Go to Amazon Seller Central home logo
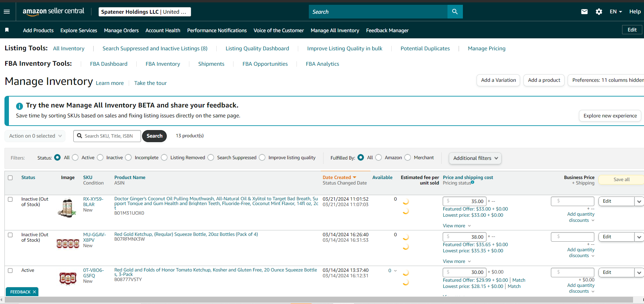This screenshot has height=304, width=644. pyautogui.click(x=53, y=12)
